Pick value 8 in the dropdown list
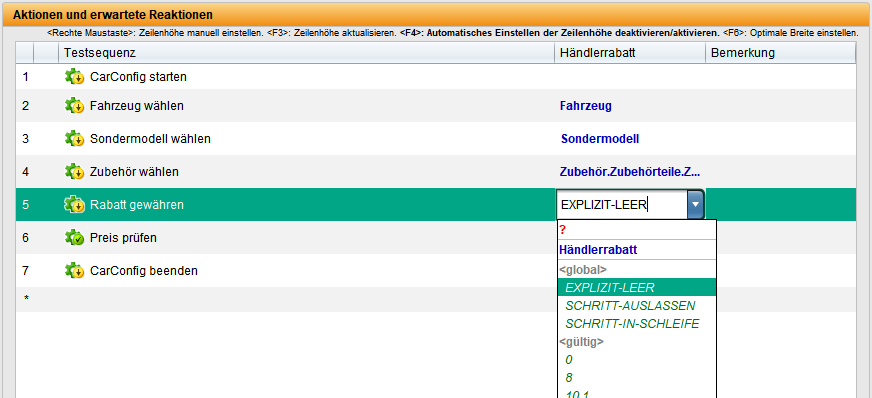This screenshot has width=872, height=398. 637,377
